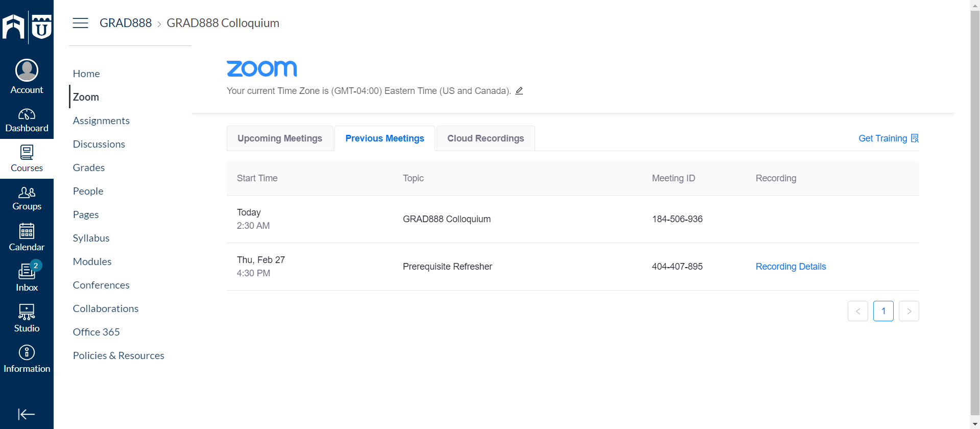The image size is (980, 429).
Task: Click scrollbar down arrow
Action: click(975, 424)
